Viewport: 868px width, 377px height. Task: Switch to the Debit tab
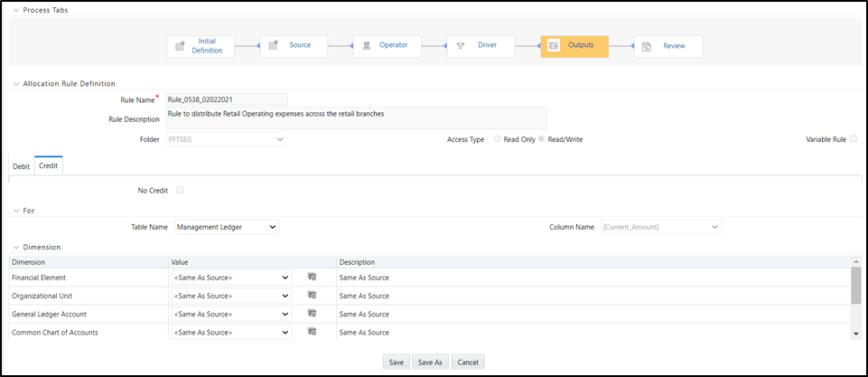22,166
